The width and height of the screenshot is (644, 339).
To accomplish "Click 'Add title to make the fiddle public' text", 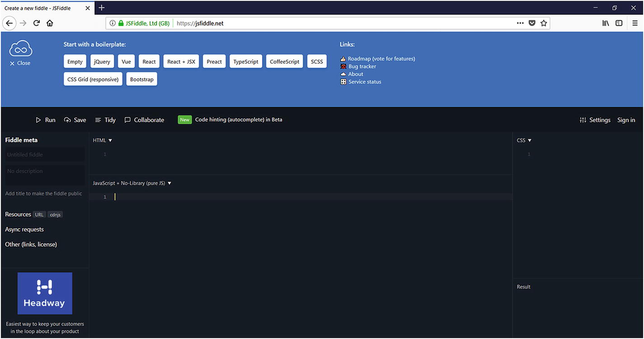I will pos(44,193).
